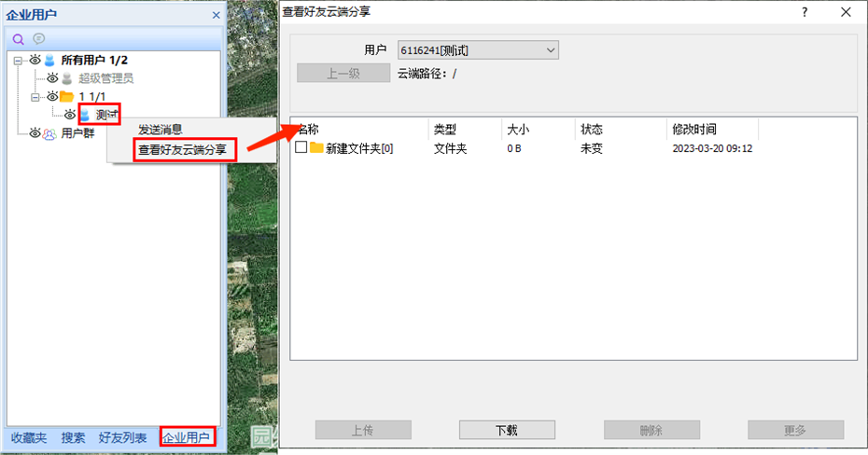This screenshot has height=455, width=868.
Task: Toggle eye visibility for 所有用户
Action: (35, 60)
